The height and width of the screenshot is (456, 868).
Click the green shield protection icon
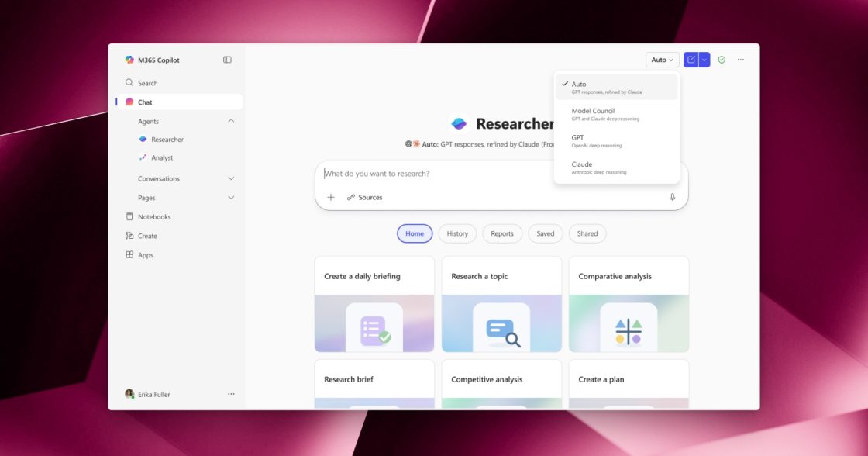tap(721, 59)
